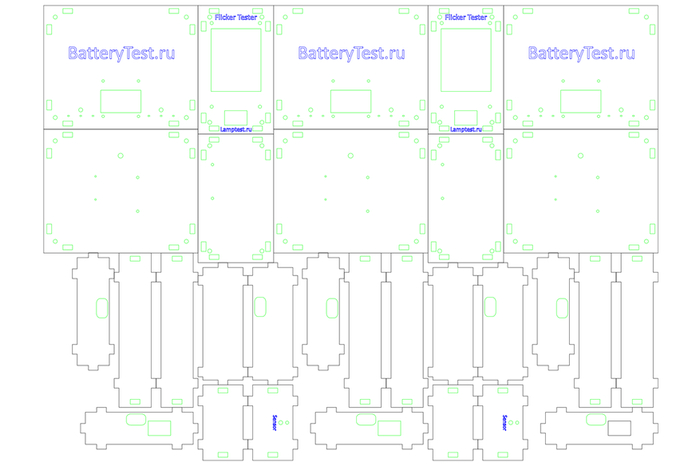Select the rightmost BatteryTest.ru text

pyautogui.click(x=581, y=53)
